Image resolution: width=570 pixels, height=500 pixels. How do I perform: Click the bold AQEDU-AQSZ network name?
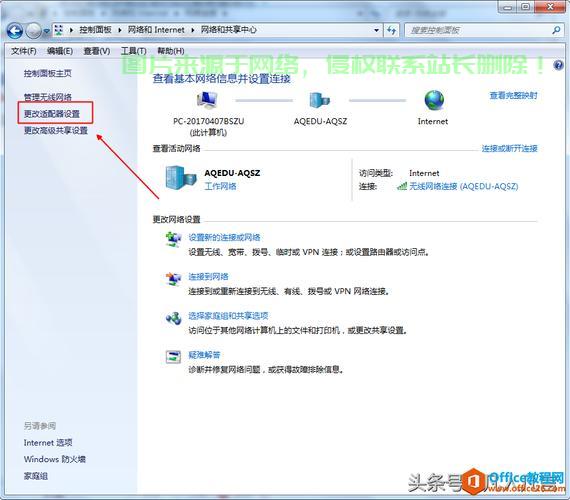pyautogui.click(x=232, y=173)
